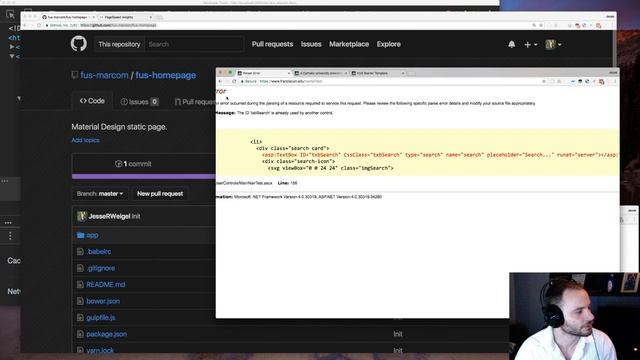Open the JesseRWeigel author link
This screenshot has height=360, width=640.
[109, 216]
